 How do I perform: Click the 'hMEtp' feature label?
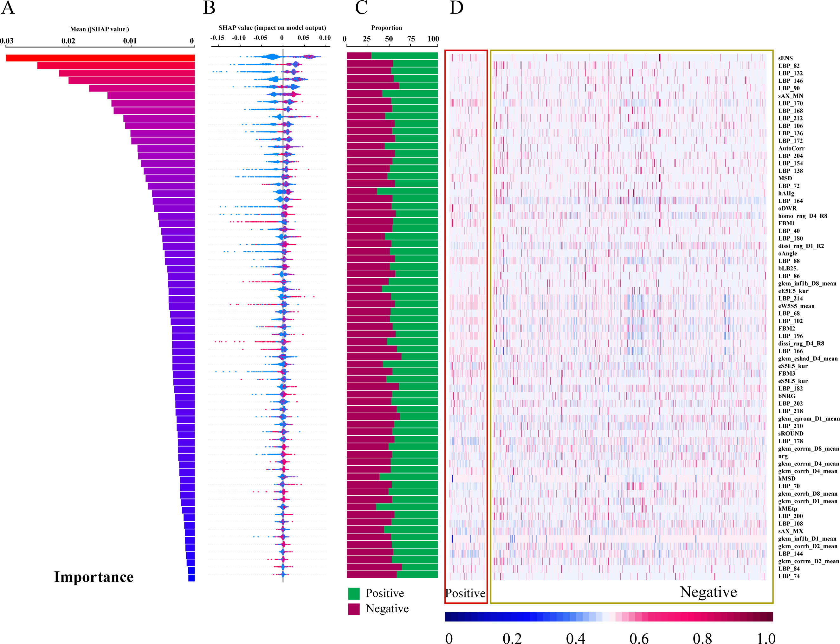(x=787, y=509)
